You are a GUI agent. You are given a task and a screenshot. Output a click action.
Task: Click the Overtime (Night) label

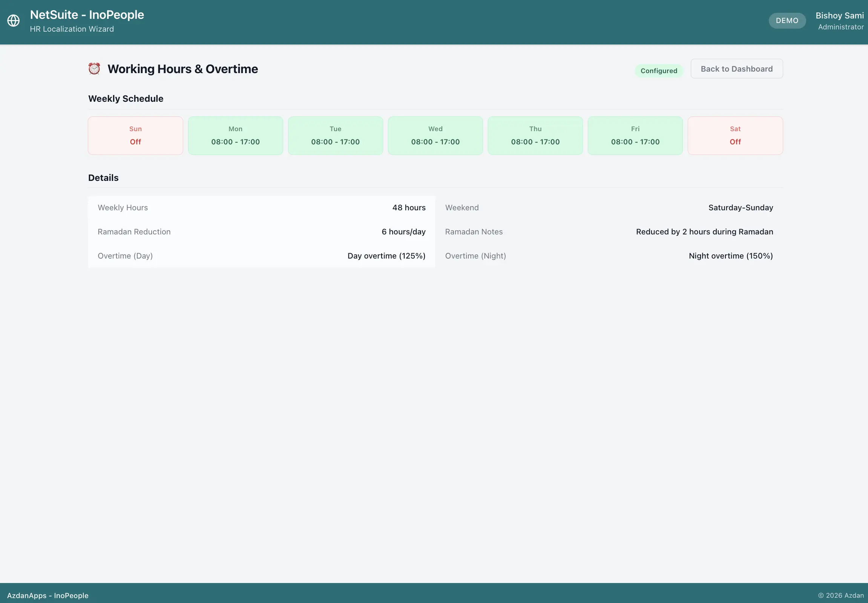click(x=475, y=256)
